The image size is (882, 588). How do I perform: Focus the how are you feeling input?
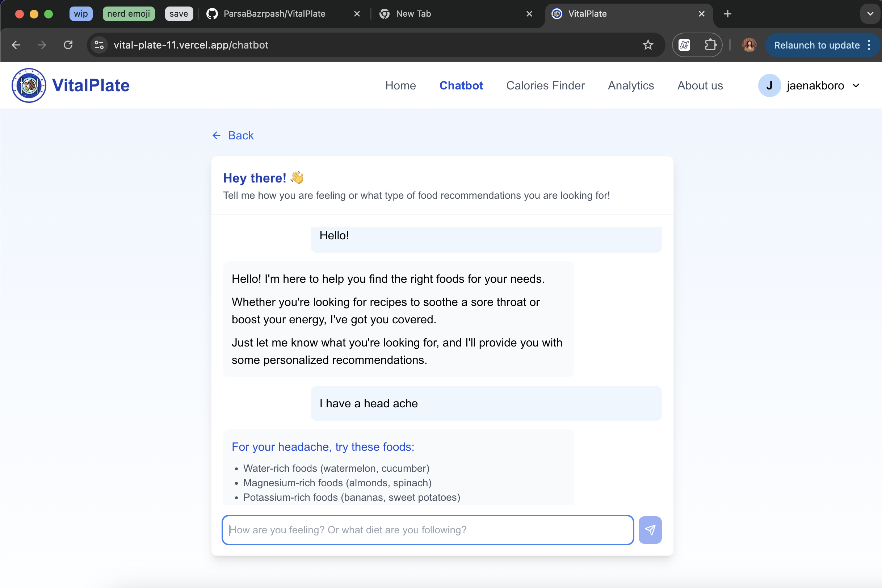click(428, 530)
